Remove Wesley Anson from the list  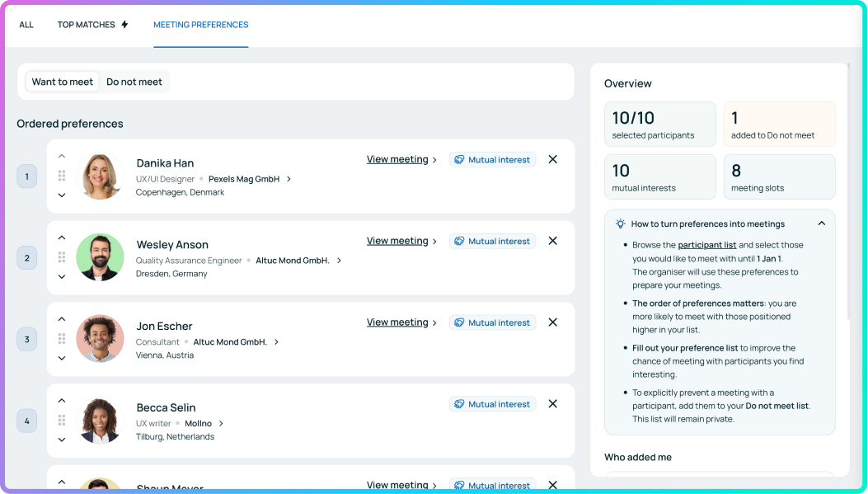[x=552, y=241]
